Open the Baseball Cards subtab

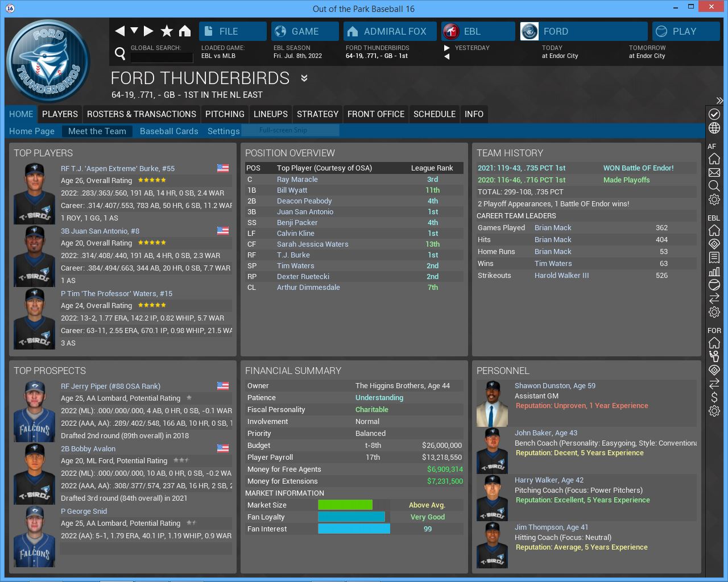click(169, 131)
